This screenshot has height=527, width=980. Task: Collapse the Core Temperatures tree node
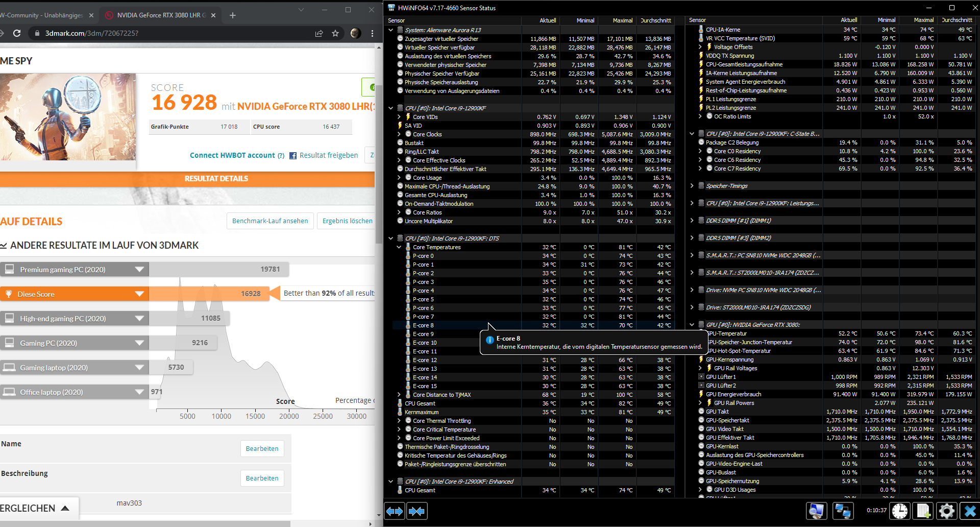click(x=399, y=247)
